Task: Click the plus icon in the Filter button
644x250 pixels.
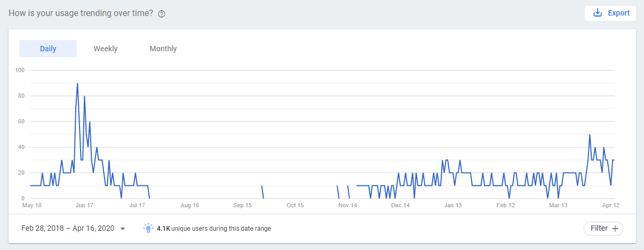Action: coord(615,228)
